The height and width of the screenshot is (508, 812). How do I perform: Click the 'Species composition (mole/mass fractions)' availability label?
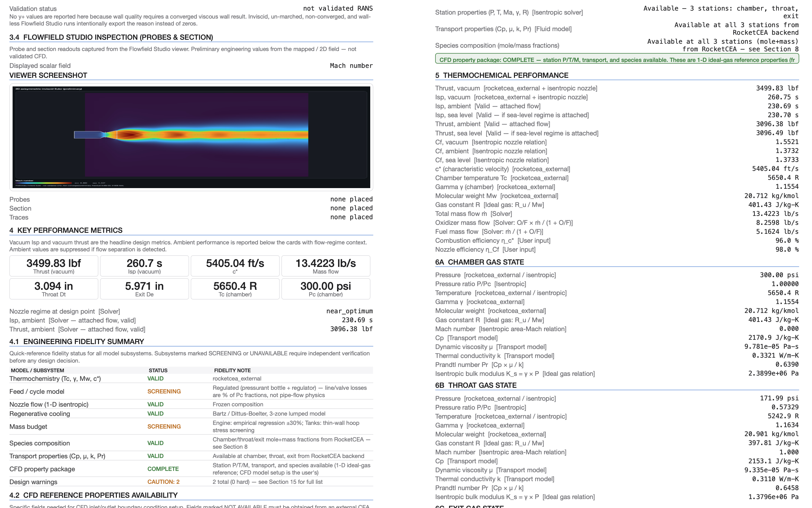[x=497, y=45]
